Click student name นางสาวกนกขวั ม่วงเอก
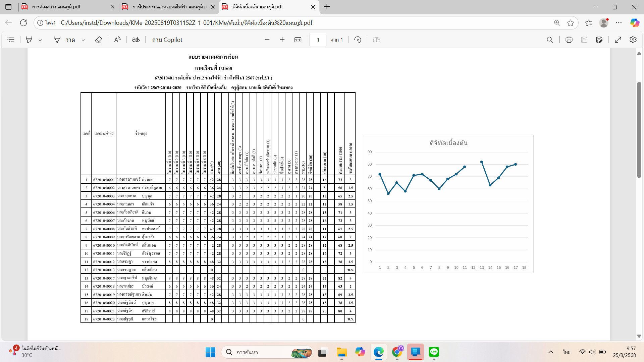The image size is (644, 362). coord(135,180)
